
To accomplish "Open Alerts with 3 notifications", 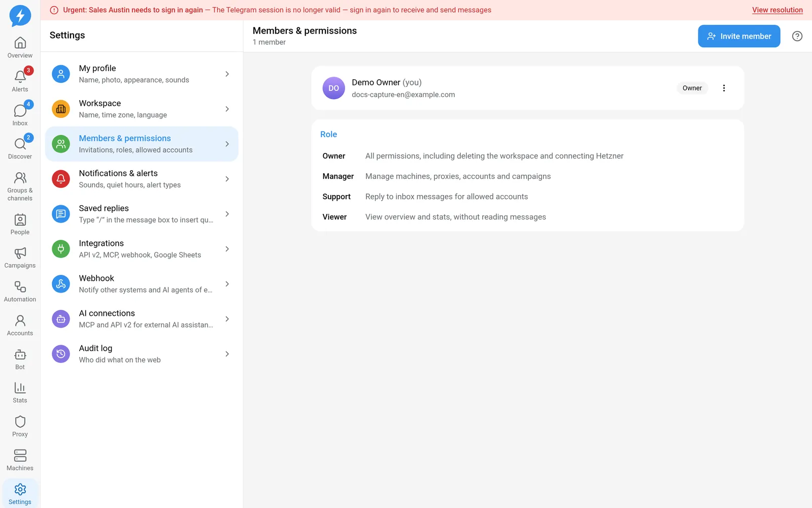I will coord(20,81).
